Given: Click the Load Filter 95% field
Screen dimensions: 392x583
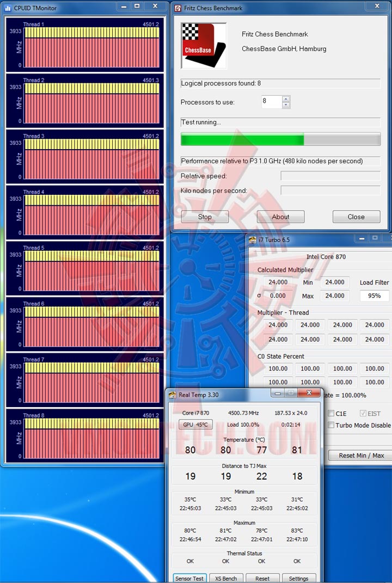Looking at the screenshot, I should 374,296.
